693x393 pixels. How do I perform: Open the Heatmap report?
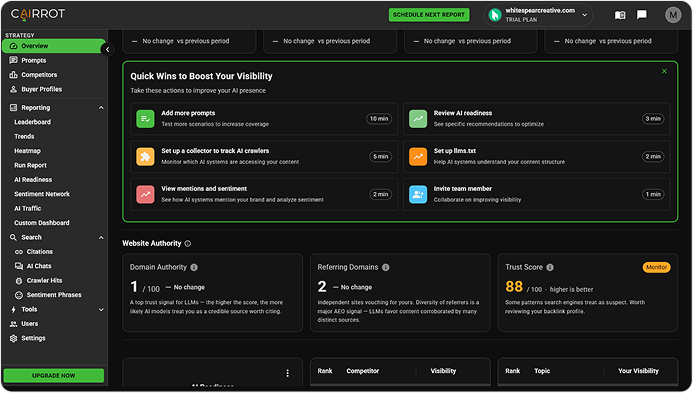point(27,151)
